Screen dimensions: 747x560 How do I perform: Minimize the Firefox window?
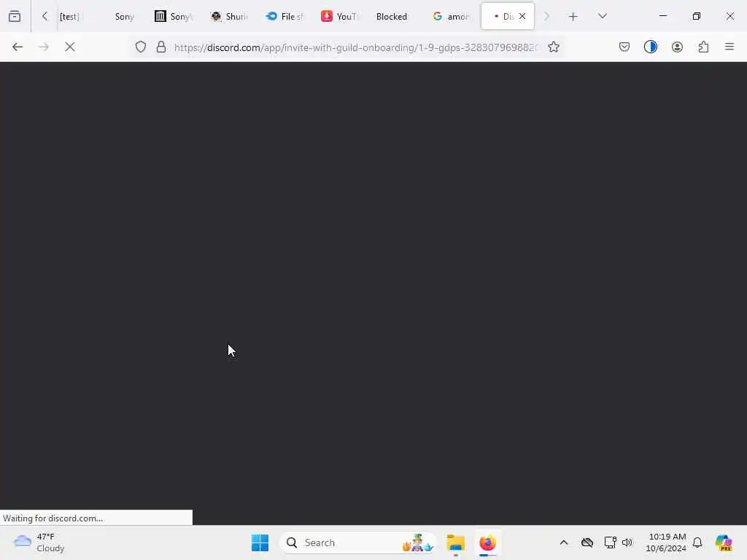point(662,16)
